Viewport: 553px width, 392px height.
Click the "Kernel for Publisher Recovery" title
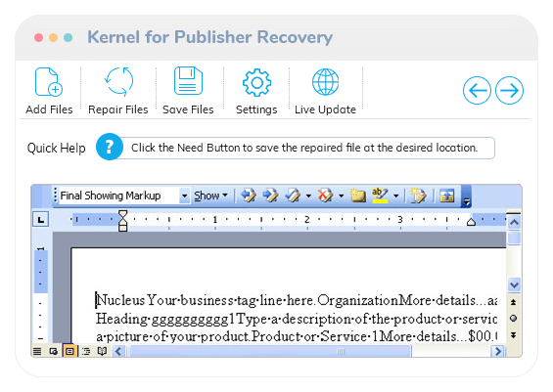(209, 37)
